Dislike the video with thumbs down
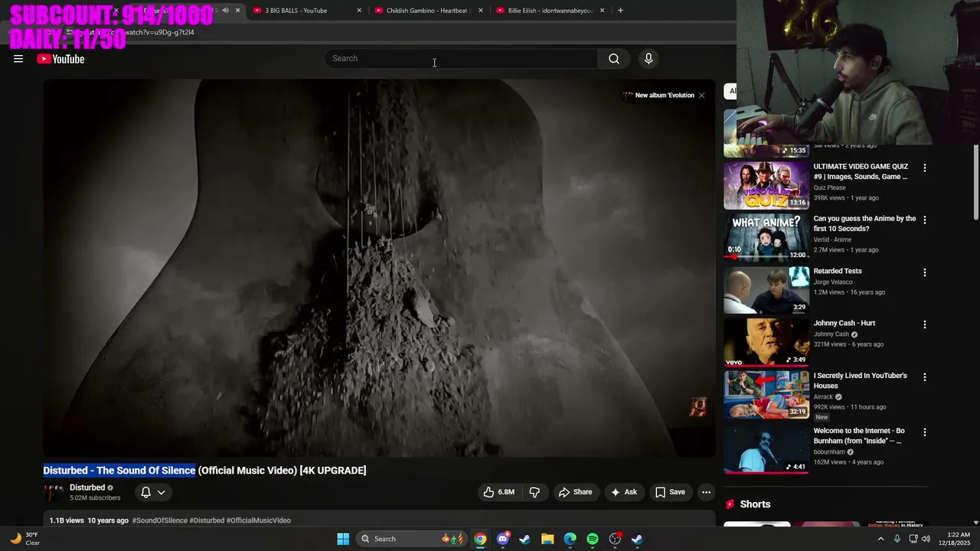The image size is (980, 551). pos(535,492)
